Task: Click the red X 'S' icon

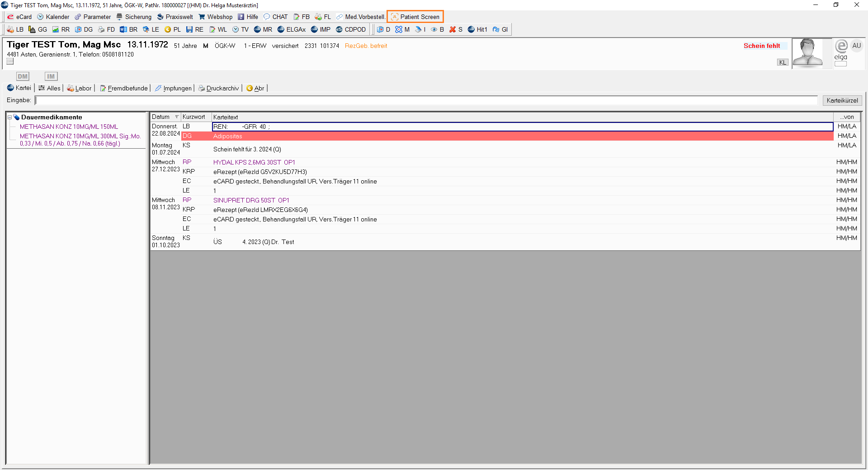Action: tap(453, 29)
